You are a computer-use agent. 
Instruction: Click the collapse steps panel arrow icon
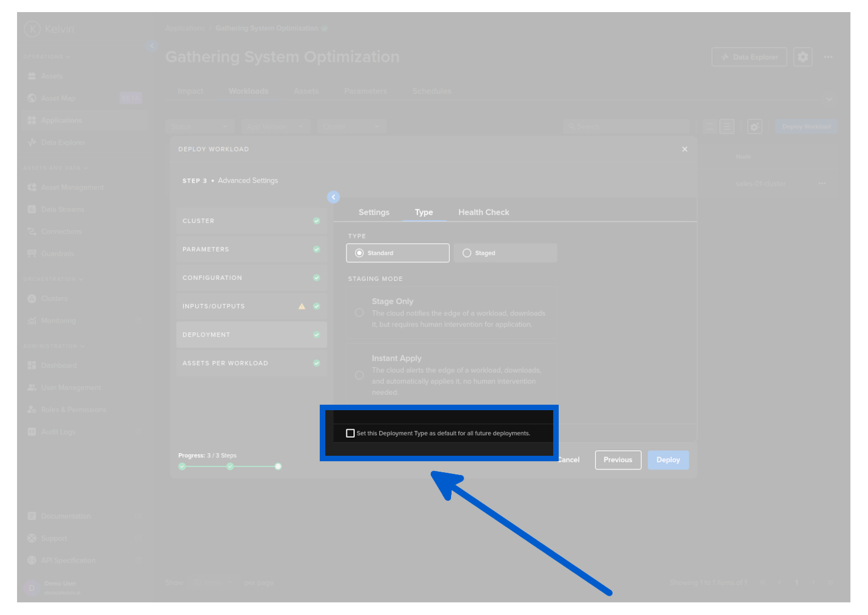333,197
